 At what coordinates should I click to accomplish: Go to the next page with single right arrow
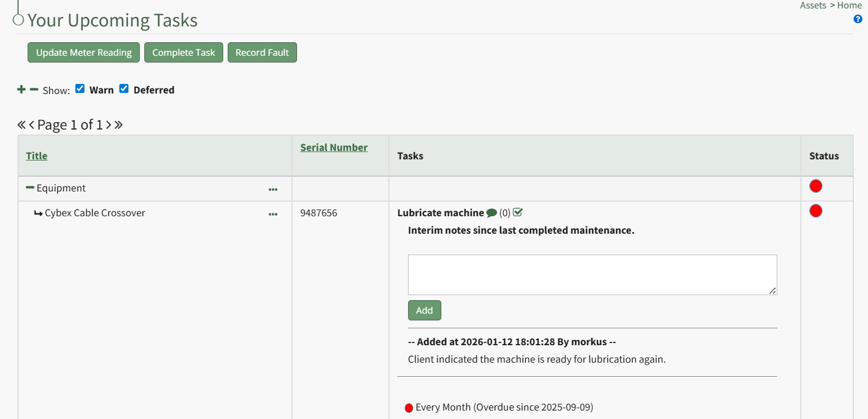click(108, 125)
